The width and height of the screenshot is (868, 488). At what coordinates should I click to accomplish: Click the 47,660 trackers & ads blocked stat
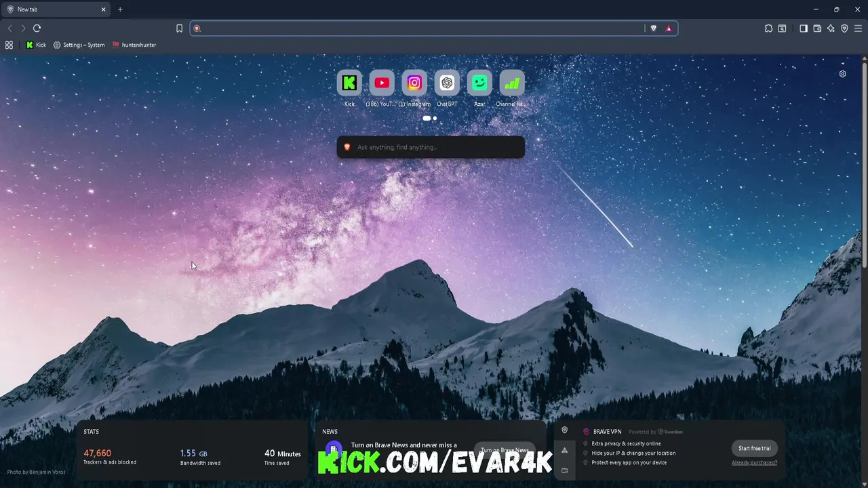coord(110,457)
